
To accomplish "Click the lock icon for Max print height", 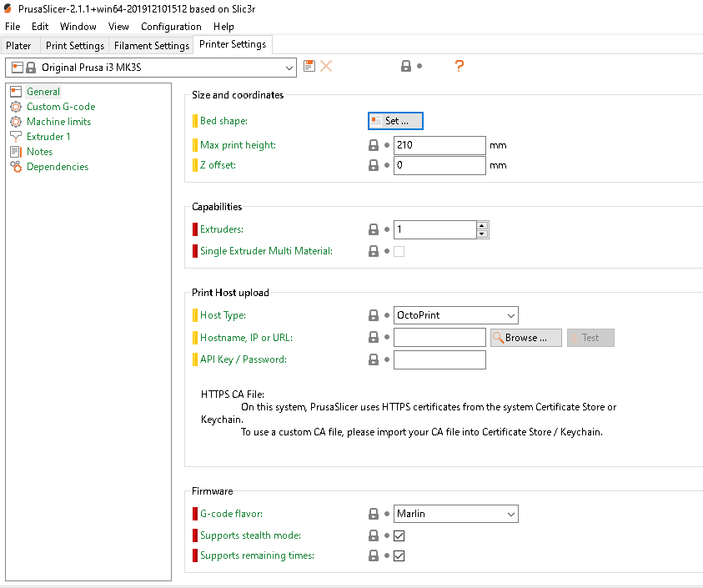I will click(x=374, y=145).
